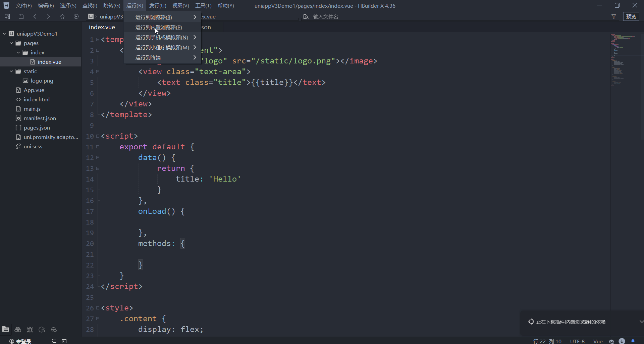Click the download arrow status icon
Viewport: 644px width, 344px height.
[x=622, y=341]
